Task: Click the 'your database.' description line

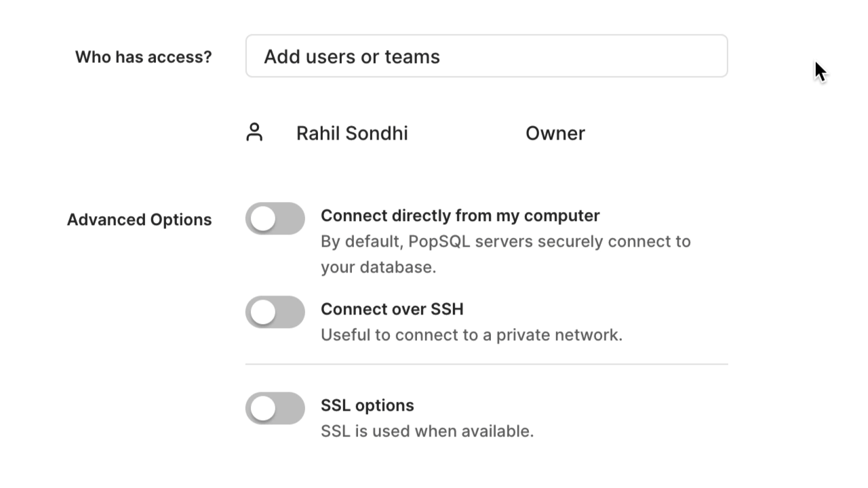Action: 378,267
